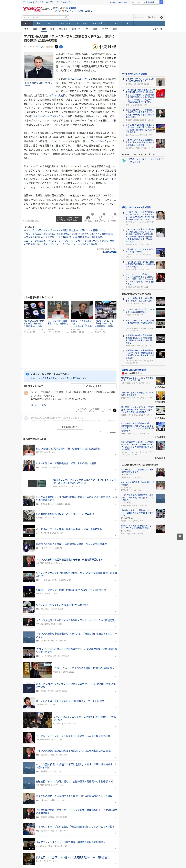
Task: Open the ヘルプ link in header
Action: click(127, 2)
